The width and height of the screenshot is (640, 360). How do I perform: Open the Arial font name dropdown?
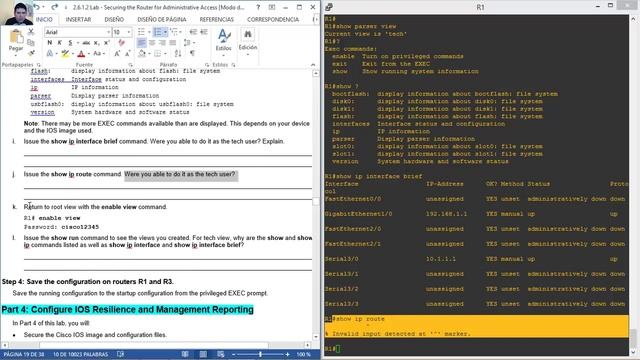tap(109, 32)
